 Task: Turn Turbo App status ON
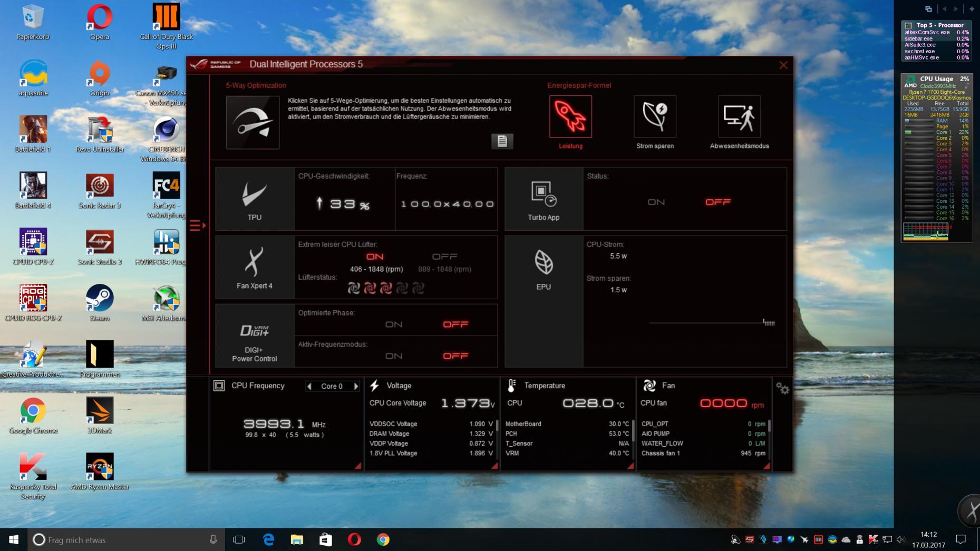point(656,202)
